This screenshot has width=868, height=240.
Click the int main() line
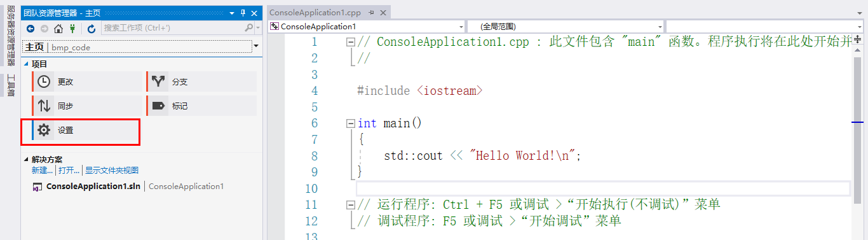click(x=390, y=124)
